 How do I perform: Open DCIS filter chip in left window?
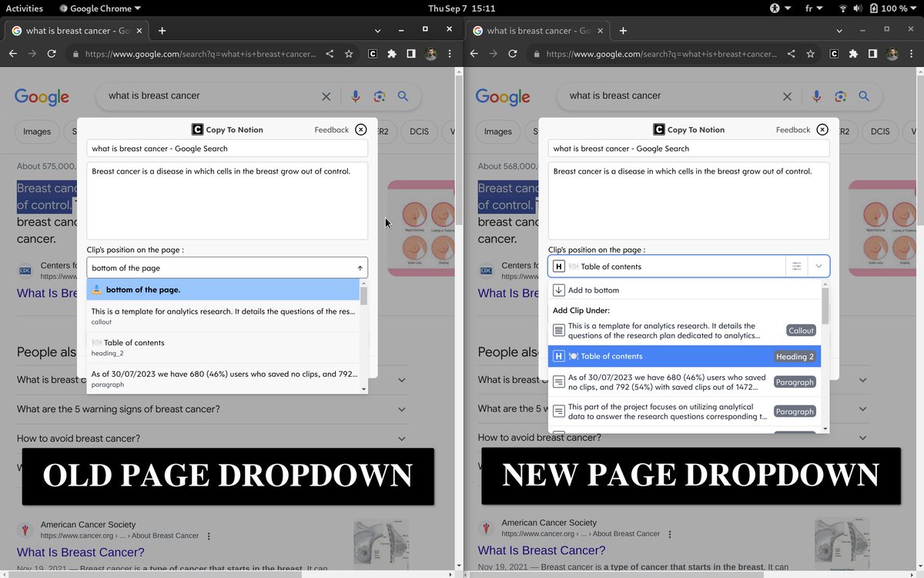(x=419, y=132)
